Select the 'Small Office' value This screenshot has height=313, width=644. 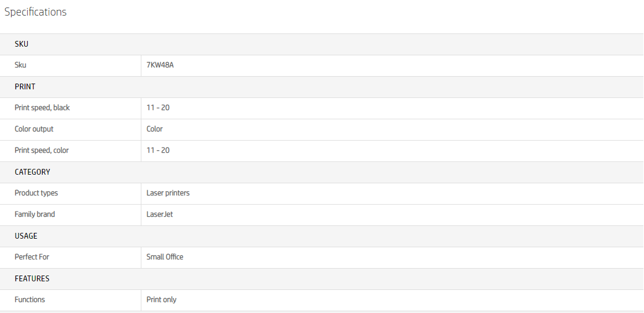point(165,257)
